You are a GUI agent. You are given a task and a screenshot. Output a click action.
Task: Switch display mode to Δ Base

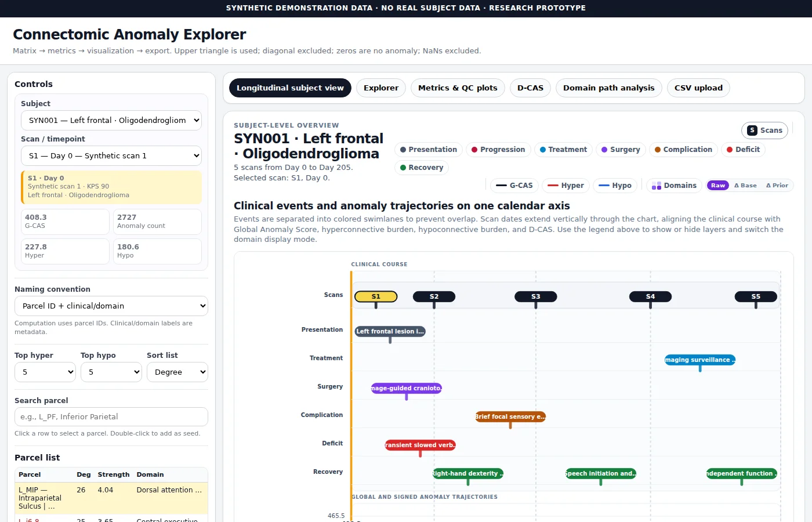tap(745, 186)
